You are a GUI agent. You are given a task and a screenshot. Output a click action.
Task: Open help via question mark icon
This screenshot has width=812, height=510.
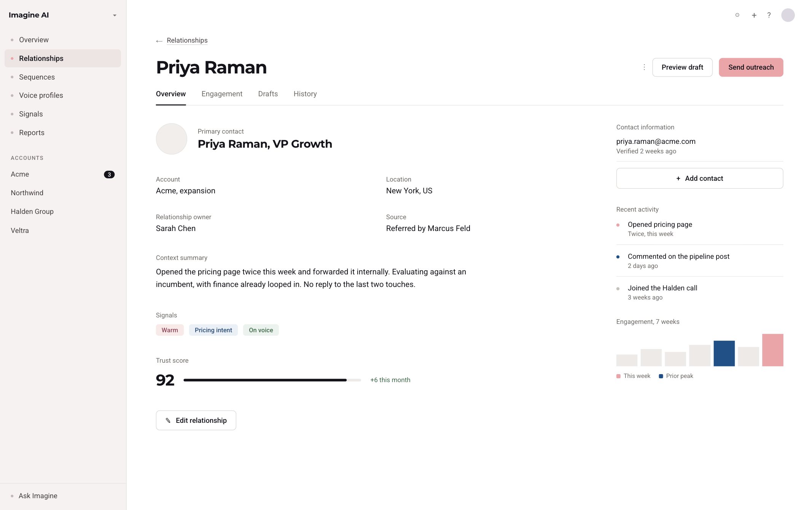(769, 15)
